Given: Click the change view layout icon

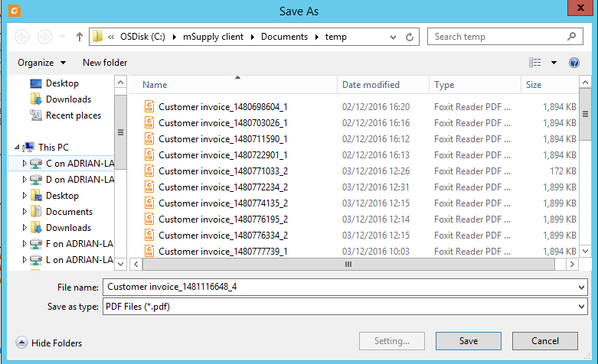Looking at the screenshot, I should tap(535, 63).
